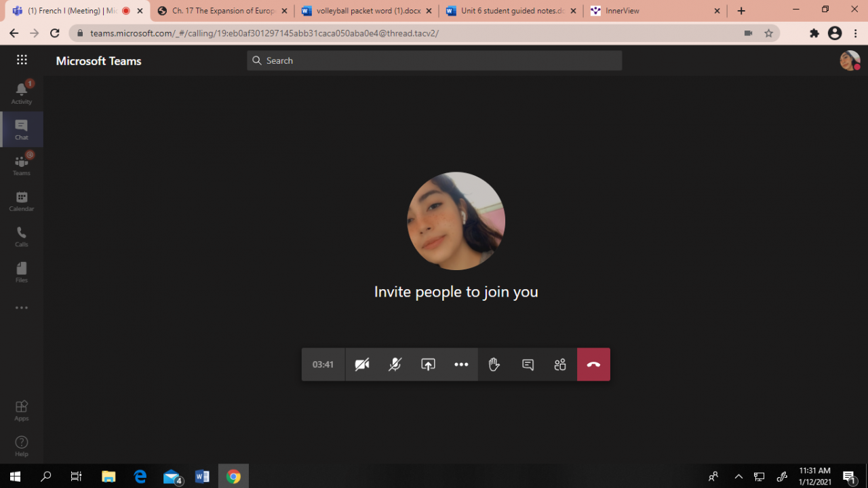Open a new browser tab
868x488 pixels.
tap(741, 11)
